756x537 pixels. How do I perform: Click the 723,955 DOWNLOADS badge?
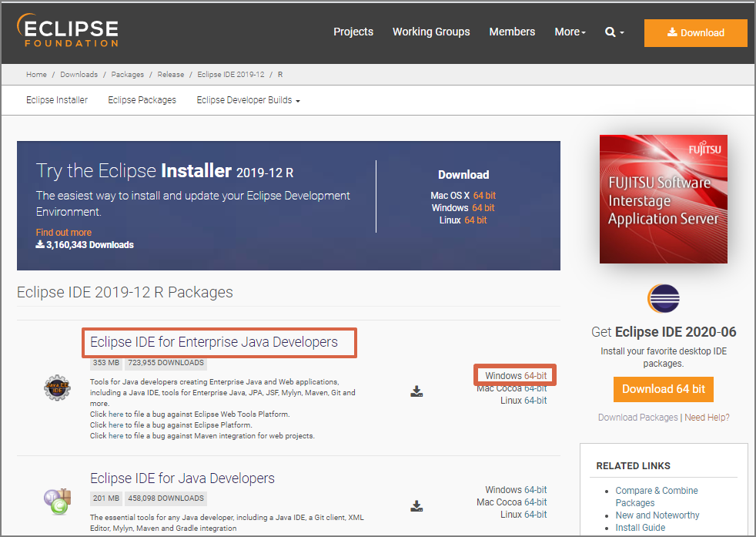pyautogui.click(x=166, y=363)
